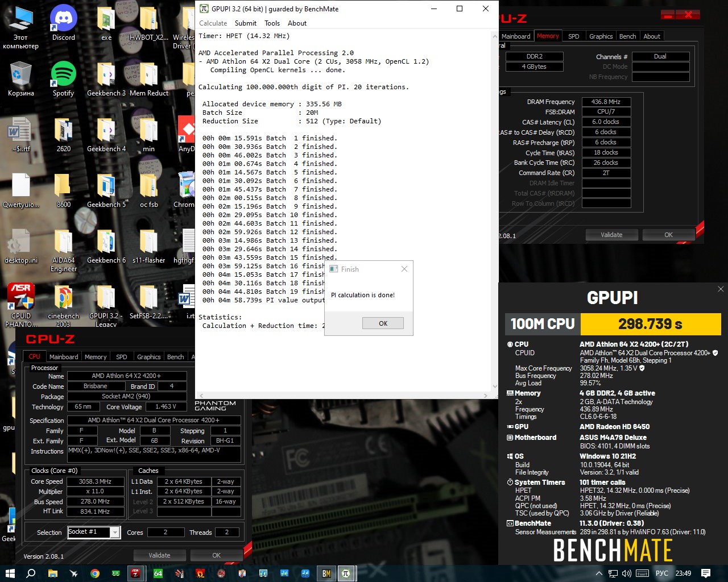Click the AIDA64 green 64 taskbar icon
The height and width of the screenshot is (582, 728).
pyautogui.click(x=158, y=573)
